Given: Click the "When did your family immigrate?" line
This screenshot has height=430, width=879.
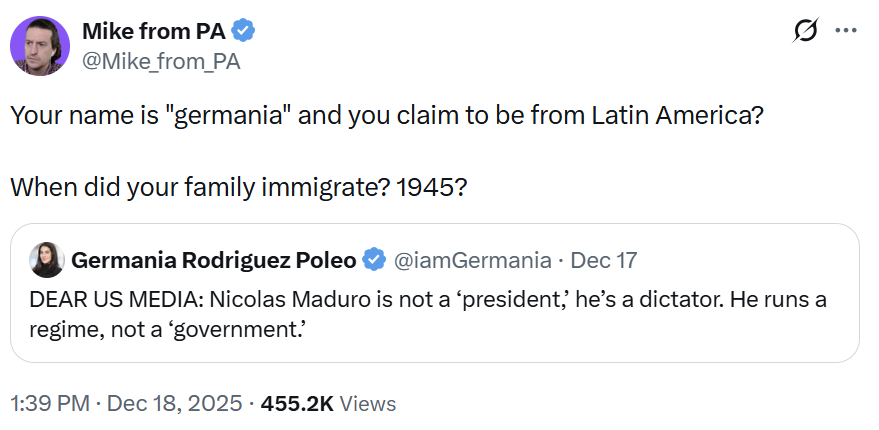Looking at the screenshot, I should pos(237,186).
